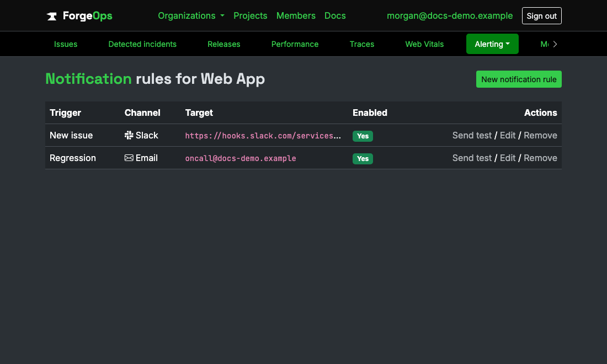Click the Enabled column header

pyautogui.click(x=370, y=113)
